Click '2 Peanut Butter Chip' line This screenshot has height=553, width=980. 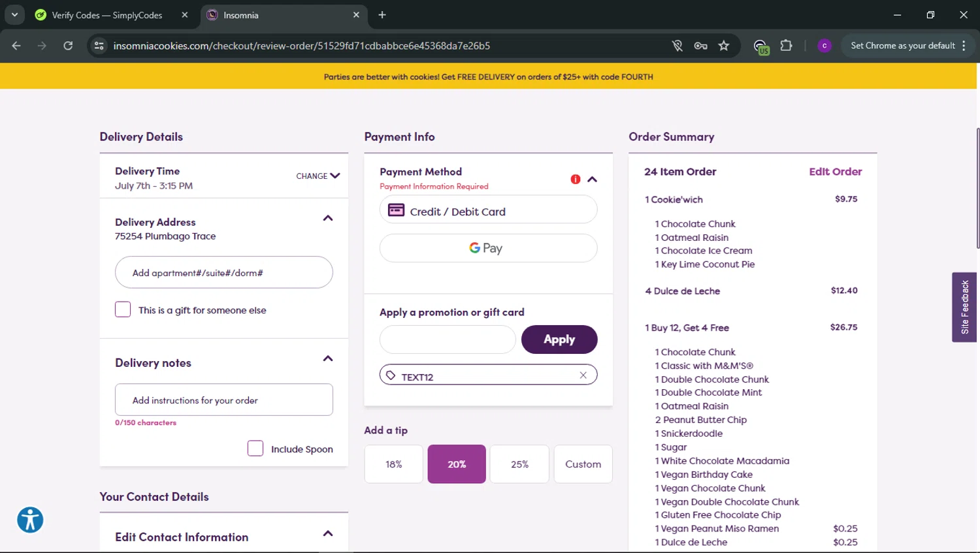tap(700, 420)
